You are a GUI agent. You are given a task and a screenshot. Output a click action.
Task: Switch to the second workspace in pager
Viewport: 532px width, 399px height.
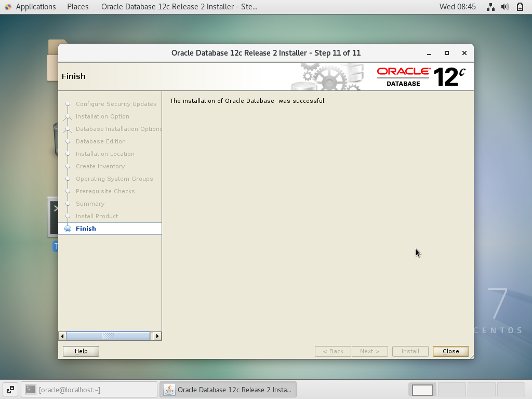(x=452, y=390)
